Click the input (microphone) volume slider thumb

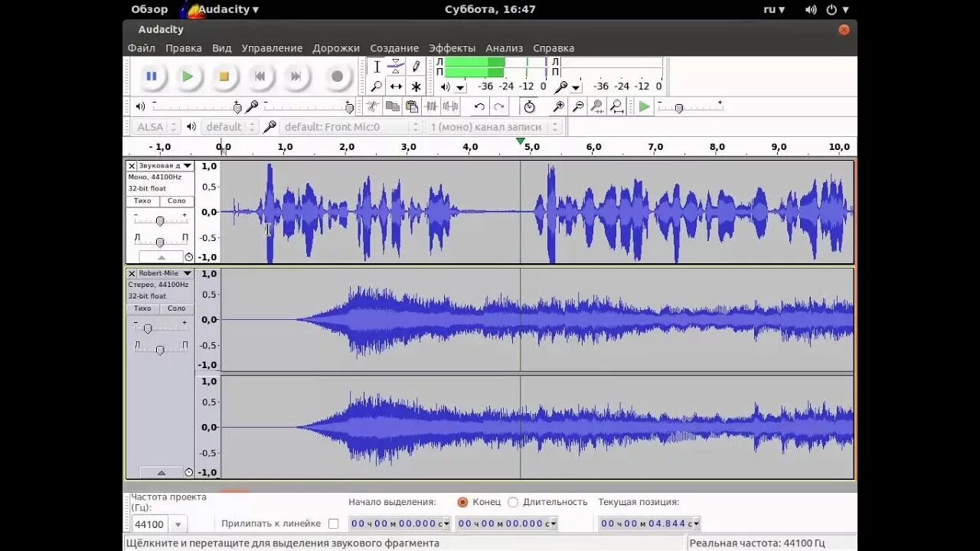point(349,108)
